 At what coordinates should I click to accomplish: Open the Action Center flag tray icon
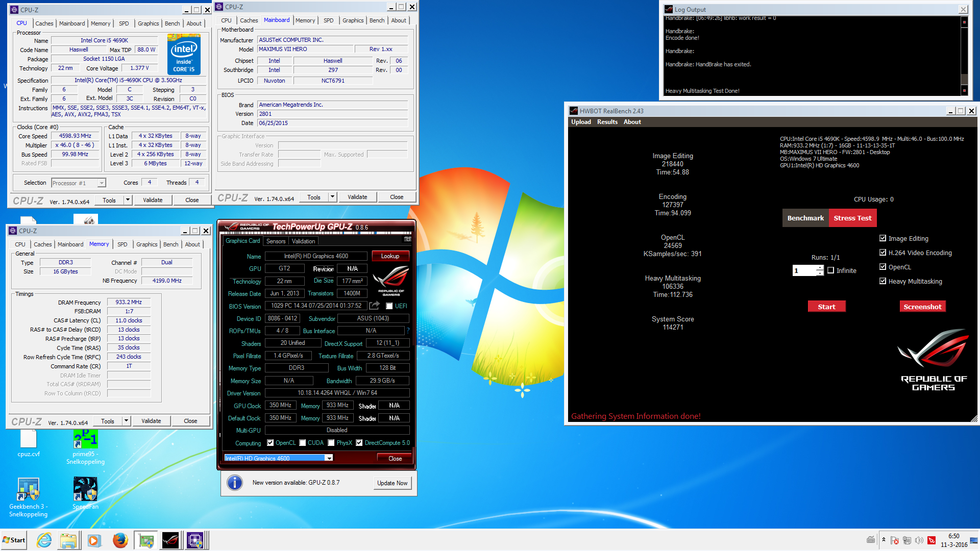pyautogui.click(x=894, y=540)
